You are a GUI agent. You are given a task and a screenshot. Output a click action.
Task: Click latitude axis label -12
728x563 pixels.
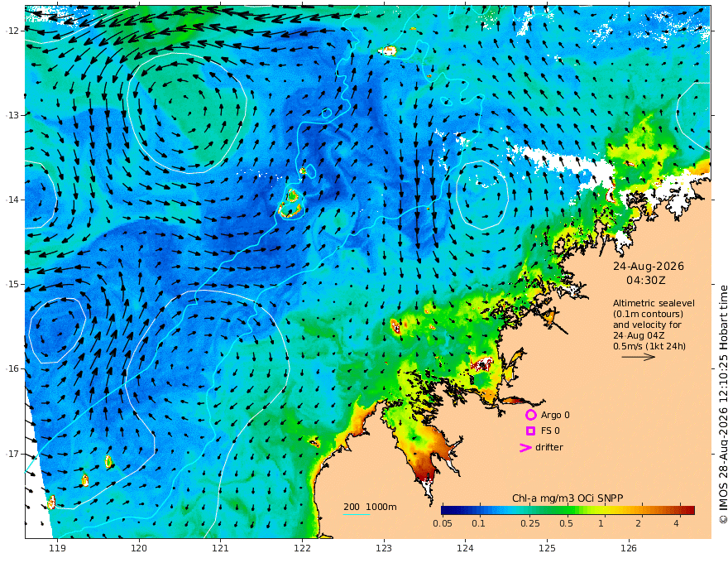pyautogui.click(x=12, y=31)
